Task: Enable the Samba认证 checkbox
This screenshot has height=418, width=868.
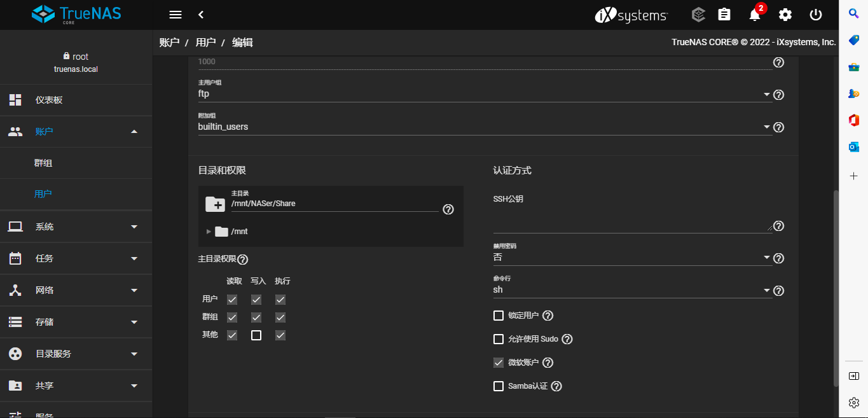Action: 499,386
